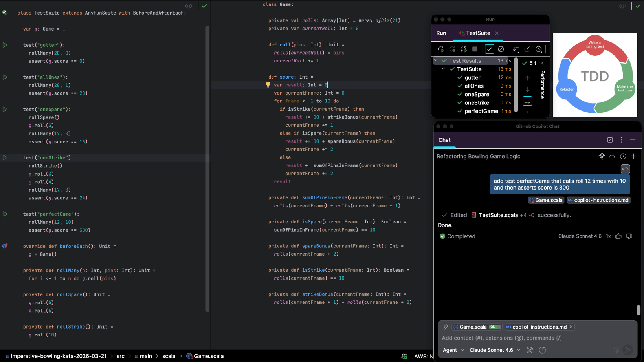Toggle Game.scala context ON switch

coord(494,327)
